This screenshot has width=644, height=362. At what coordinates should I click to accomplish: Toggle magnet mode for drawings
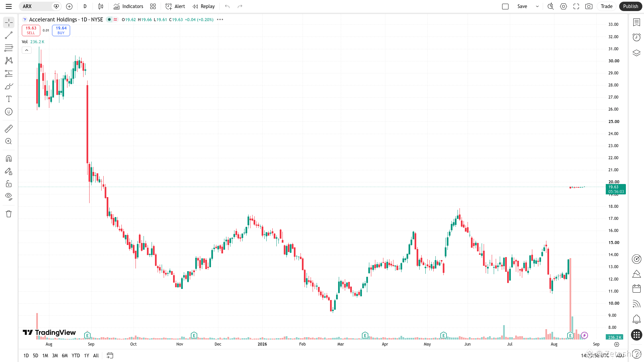(x=9, y=158)
